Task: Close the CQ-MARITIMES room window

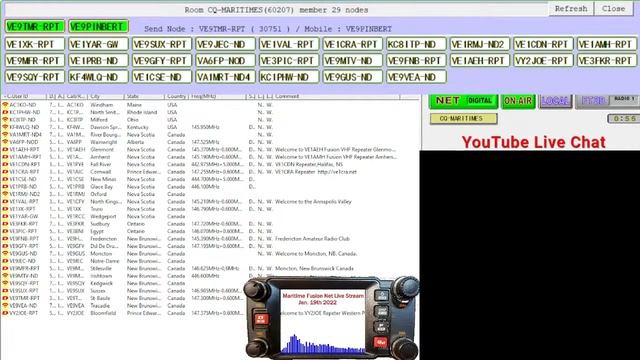Action: tap(613, 9)
